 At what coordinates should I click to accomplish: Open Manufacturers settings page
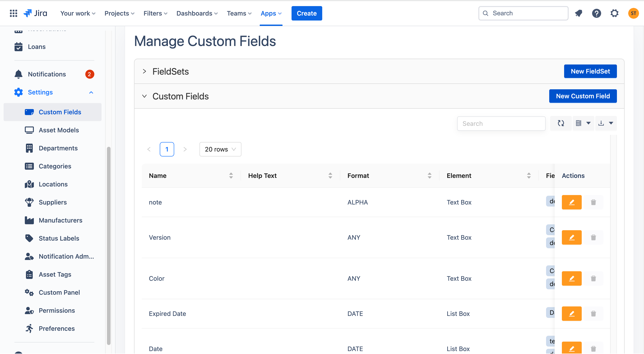tap(53, 220)
